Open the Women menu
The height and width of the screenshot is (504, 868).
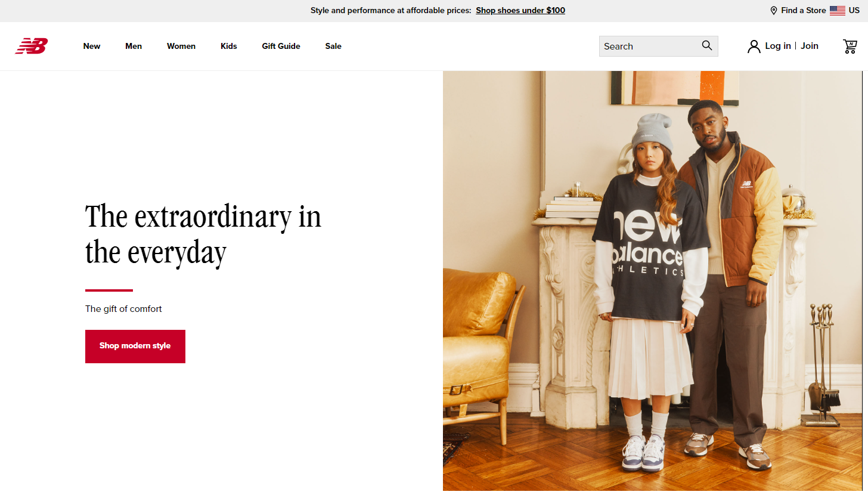coord(181,46)
